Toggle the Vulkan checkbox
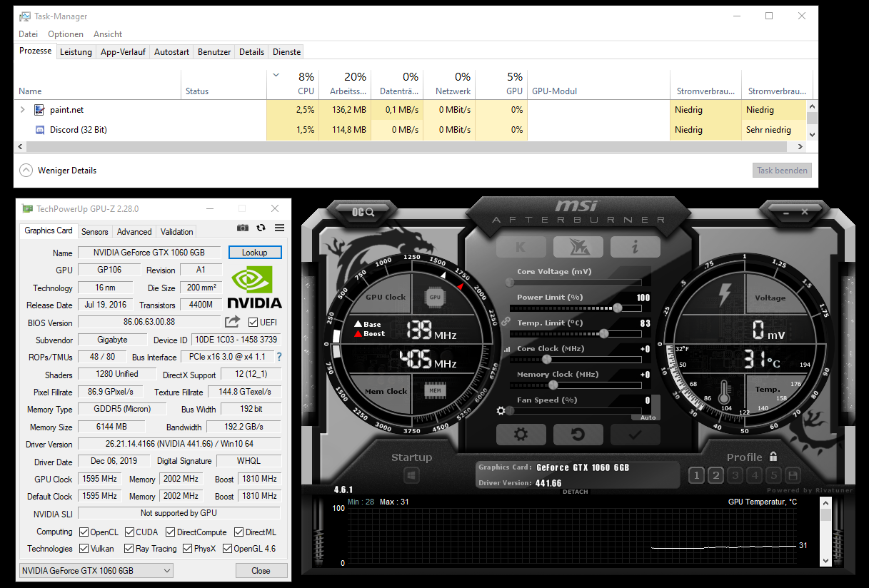Viewport: 869px width, 588px height. coord(84,549)
